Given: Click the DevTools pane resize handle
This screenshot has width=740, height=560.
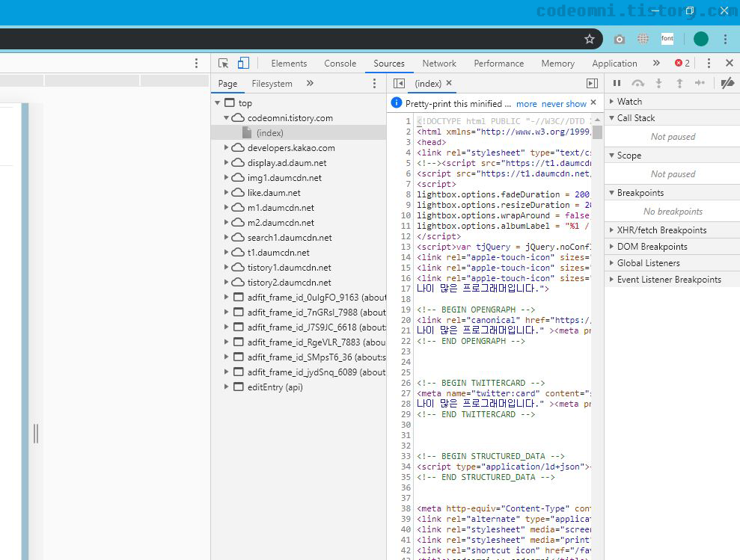Looking at the screenshot, I should 36,434.
